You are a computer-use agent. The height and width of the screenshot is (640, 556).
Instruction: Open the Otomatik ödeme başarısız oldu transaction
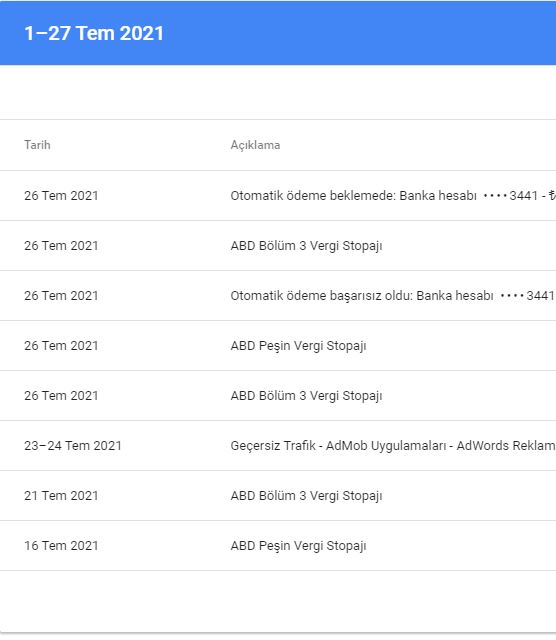(278, 296)
